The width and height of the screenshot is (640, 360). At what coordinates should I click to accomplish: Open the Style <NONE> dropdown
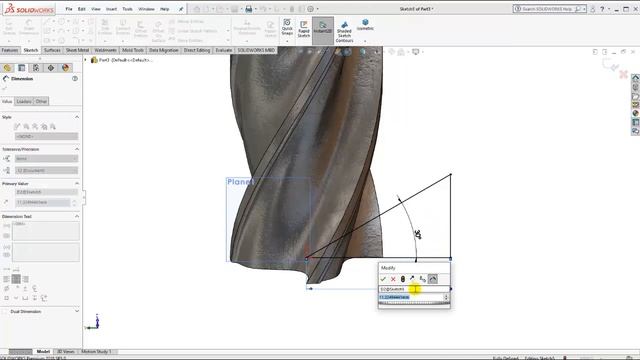(46, 136)
